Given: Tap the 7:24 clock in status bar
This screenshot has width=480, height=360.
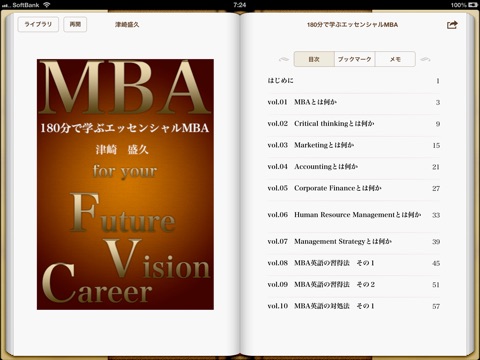Looking at the screenshot, I should click(240, 5).
